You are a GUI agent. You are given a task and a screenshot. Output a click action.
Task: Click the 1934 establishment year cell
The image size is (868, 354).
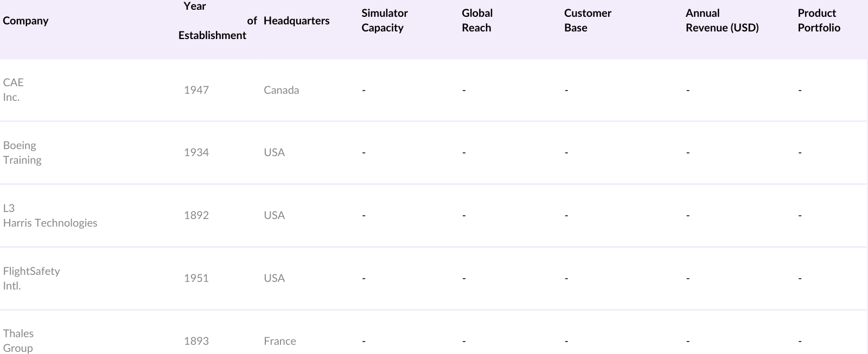pos(196,152)
